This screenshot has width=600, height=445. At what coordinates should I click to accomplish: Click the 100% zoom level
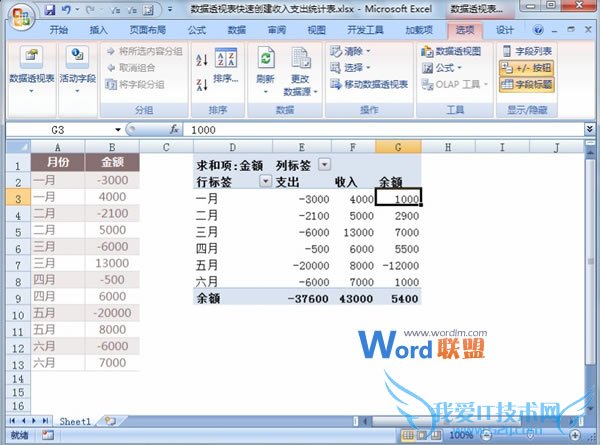click(x=460, y=435)
